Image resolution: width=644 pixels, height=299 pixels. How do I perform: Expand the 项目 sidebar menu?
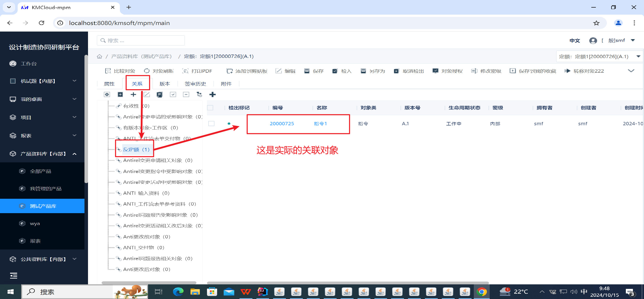[42, 117]
